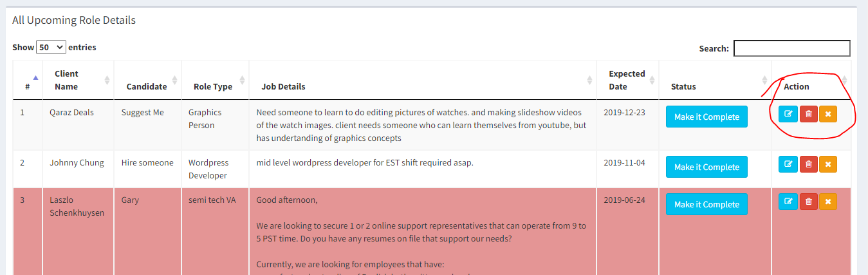Sort table by Job Details column
868x275 pixels.
(422, 86)
